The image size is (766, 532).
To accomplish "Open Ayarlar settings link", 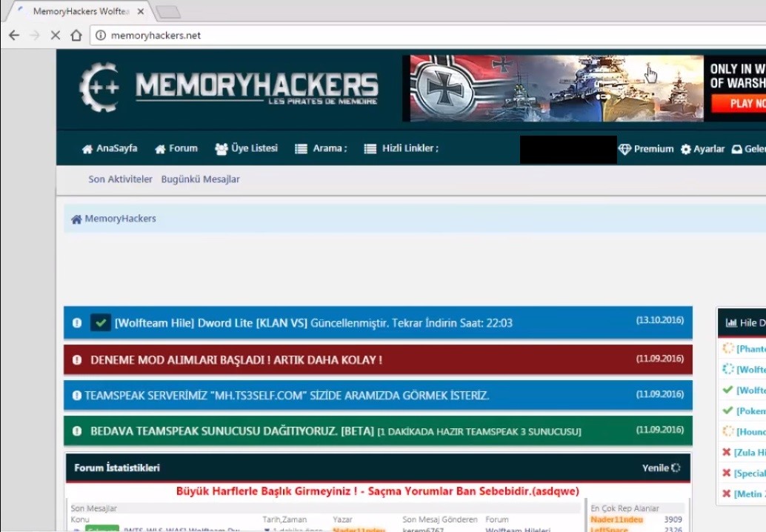I will (x=702, y=149).
